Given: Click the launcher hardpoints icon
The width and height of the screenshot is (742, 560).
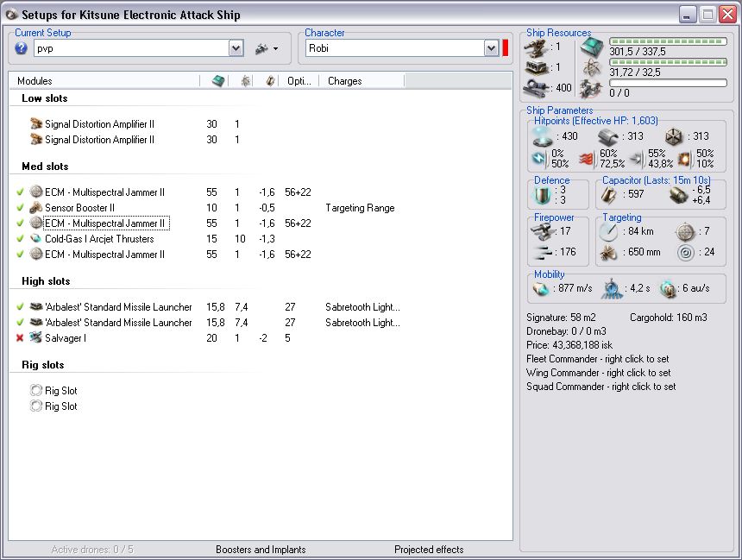Looking at the screenshot, I should (x=536, y=67).
